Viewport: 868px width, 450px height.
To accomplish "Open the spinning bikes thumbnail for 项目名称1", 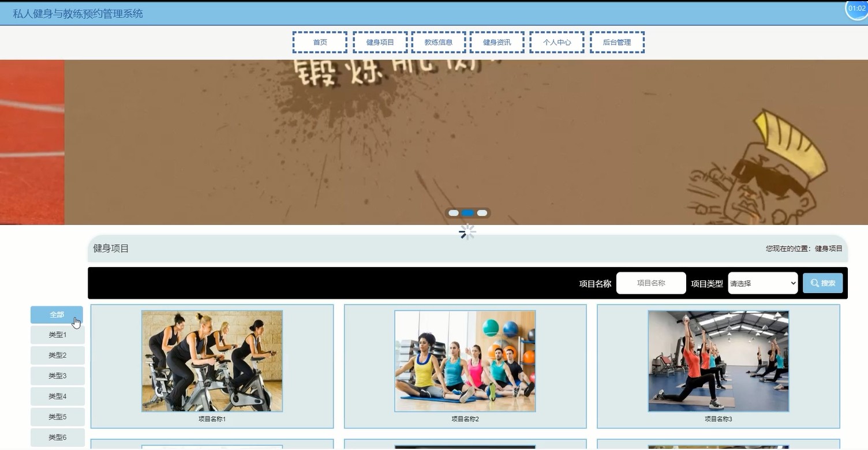I will (212, 361).
